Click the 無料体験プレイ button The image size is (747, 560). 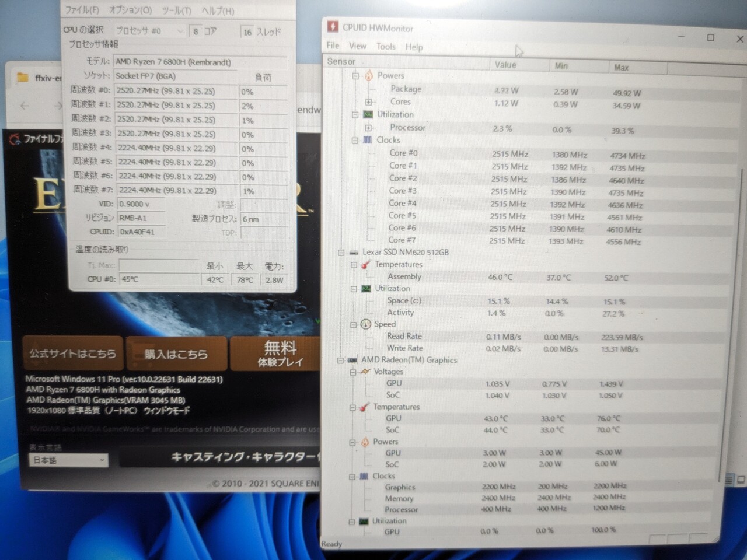(275, 353)
